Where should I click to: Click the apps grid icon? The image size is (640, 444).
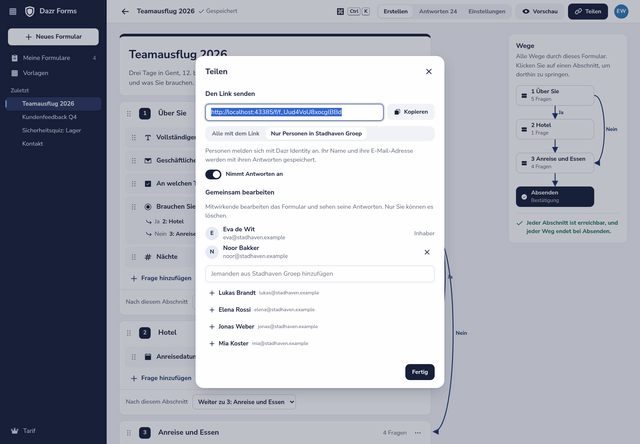(x=13, y=11)
